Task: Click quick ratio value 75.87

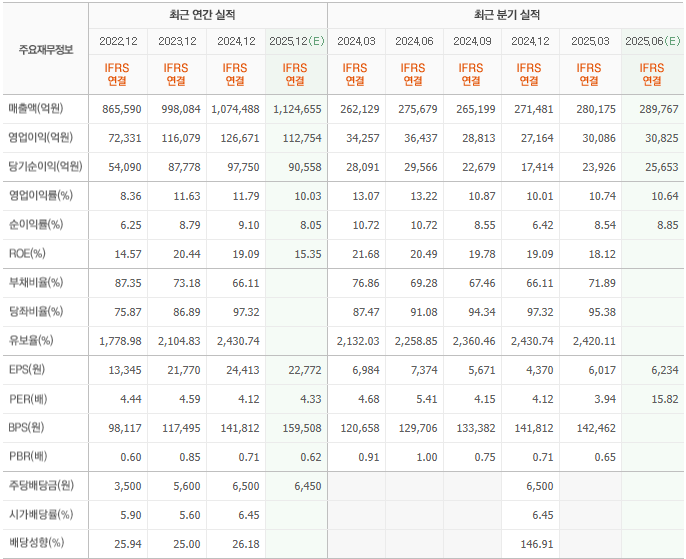Action: (x=128, y=312)
